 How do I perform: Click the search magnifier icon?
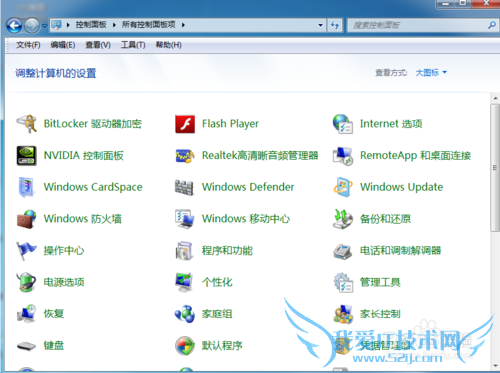pos(492,25)
